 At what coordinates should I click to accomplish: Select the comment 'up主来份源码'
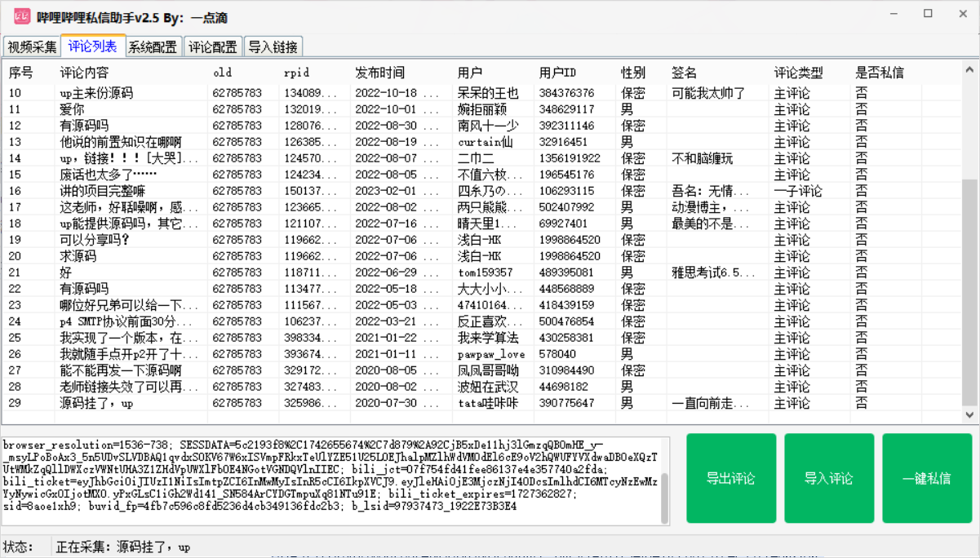pos(96,93)
